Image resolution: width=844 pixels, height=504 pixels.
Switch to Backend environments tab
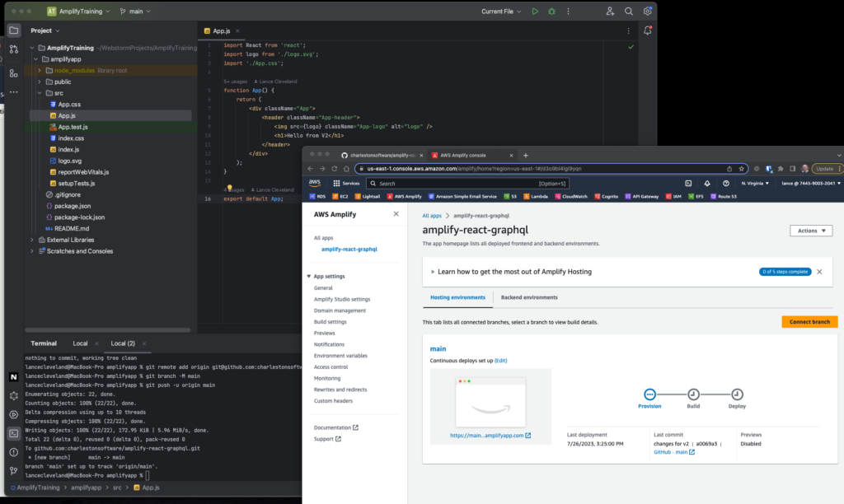pyautogui.click(x=529, y=297)
